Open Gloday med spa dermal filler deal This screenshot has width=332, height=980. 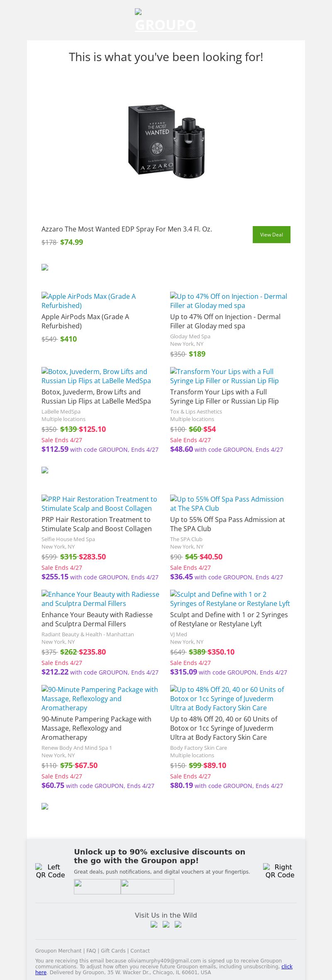[228, 301]
